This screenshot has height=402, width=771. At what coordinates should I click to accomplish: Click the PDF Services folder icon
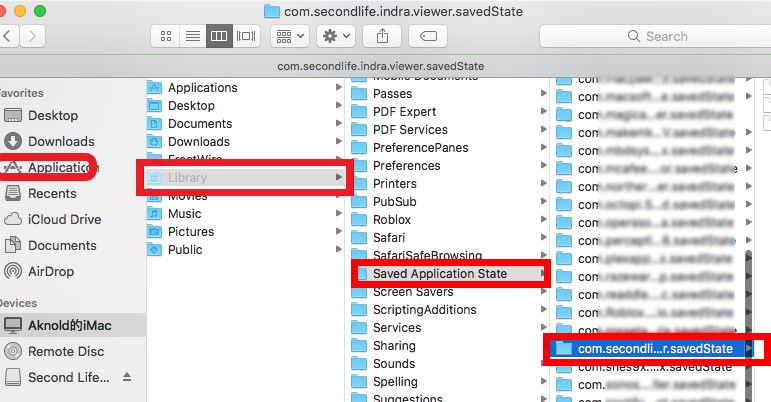coord(359,130)
